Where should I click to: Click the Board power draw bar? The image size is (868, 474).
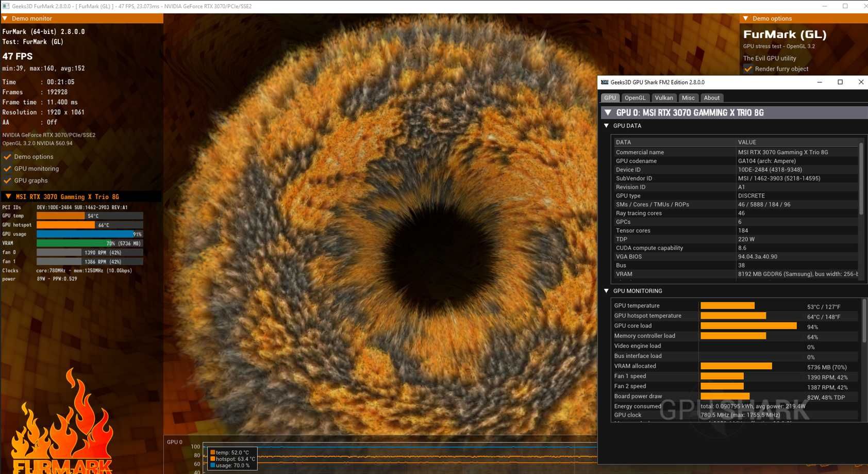coord(725,397)
